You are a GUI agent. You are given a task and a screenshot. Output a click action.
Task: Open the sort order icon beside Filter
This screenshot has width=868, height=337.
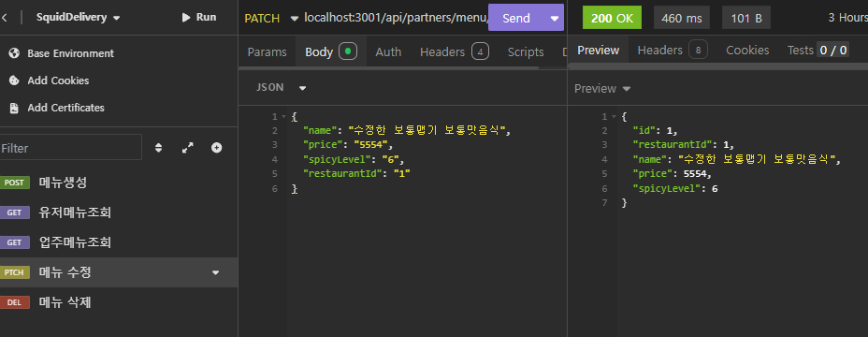159,148
